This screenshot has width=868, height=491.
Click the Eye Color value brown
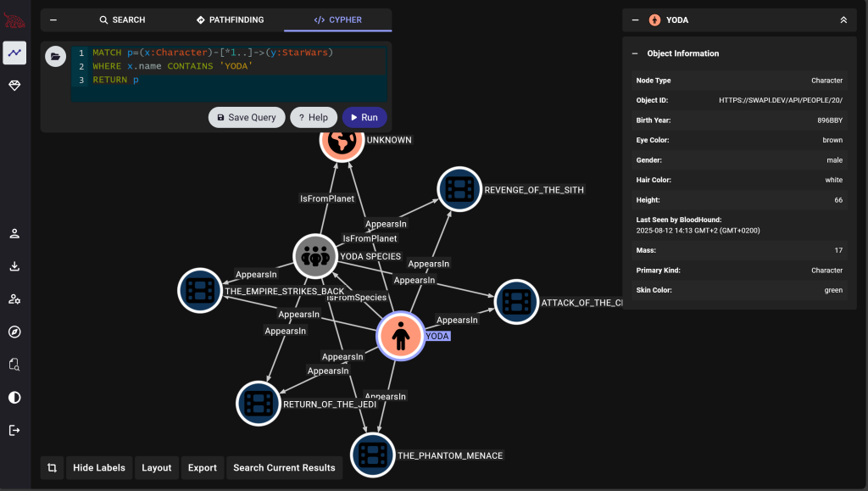tap(832, 140)
